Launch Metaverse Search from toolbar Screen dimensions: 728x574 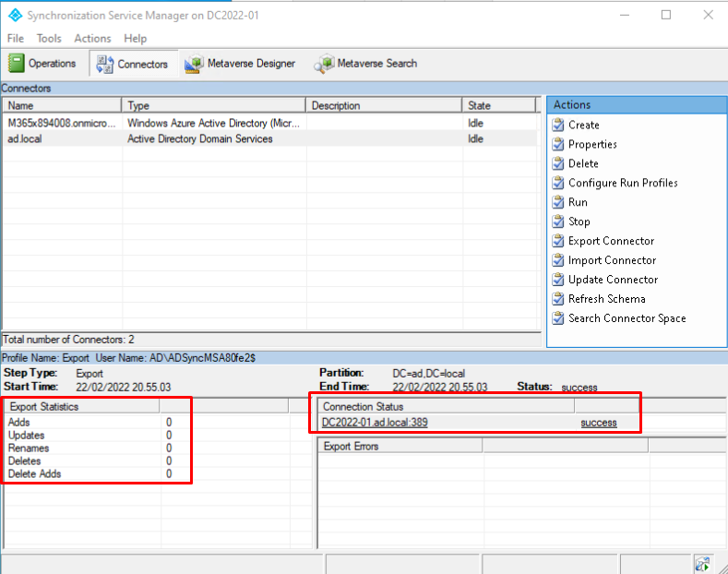[x=365, y=64]
